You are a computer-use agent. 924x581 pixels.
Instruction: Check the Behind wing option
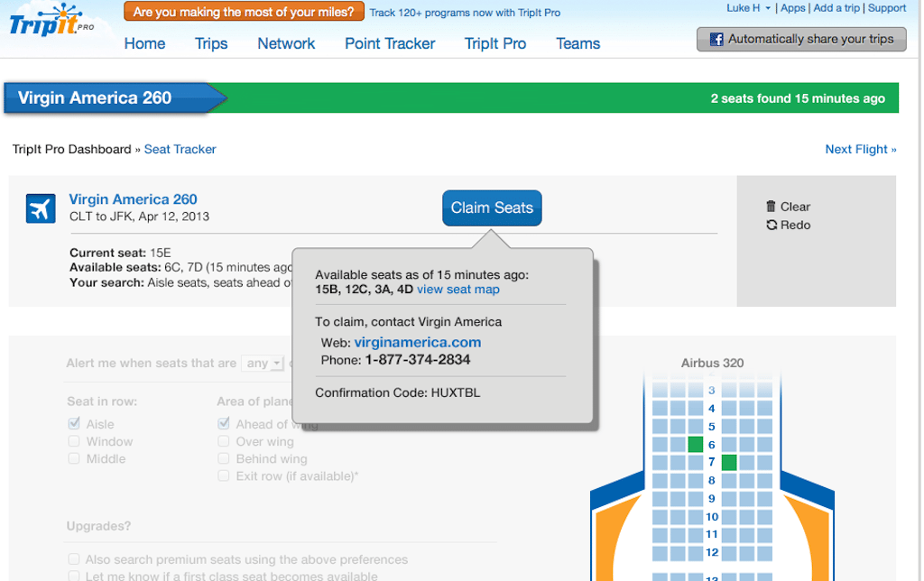click(224, 457)
